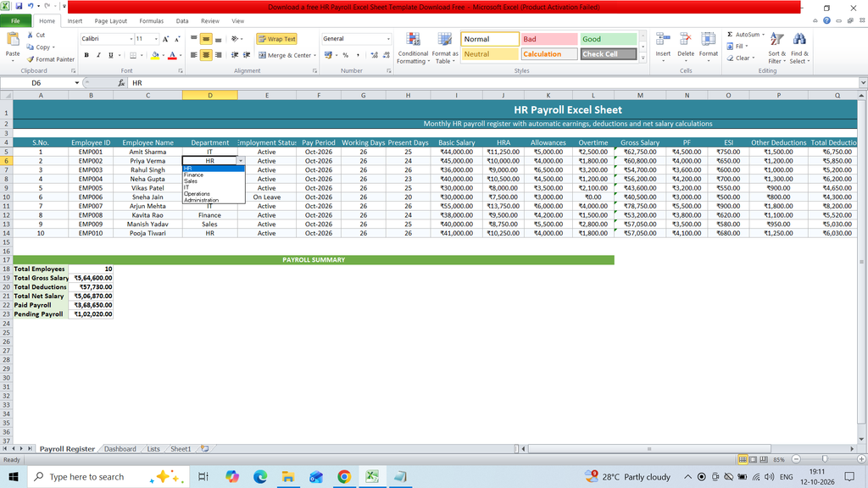Open File Explorer from taskbar
This screenshot has height=488, width=868.
tap(288, 476)
